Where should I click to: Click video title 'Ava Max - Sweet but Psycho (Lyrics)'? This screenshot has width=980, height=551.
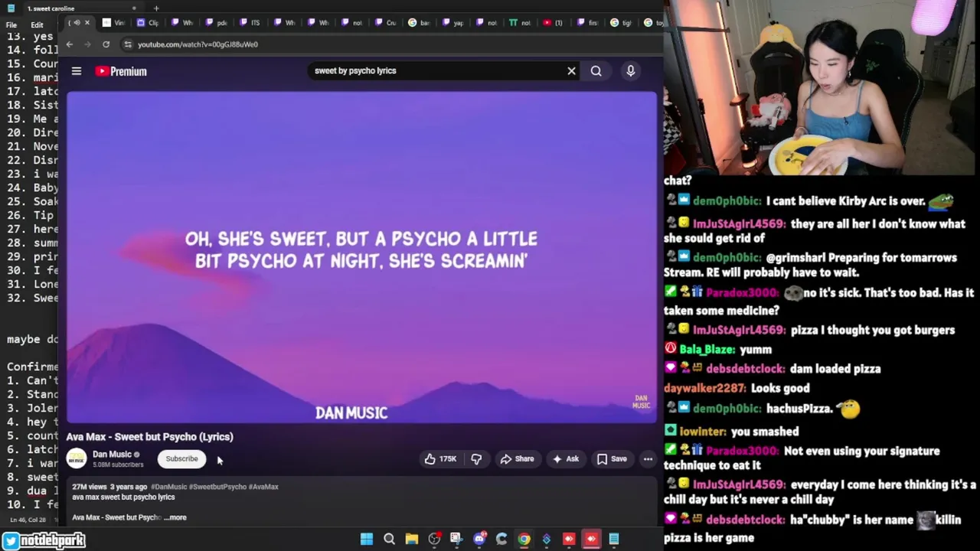coord(150,437)
